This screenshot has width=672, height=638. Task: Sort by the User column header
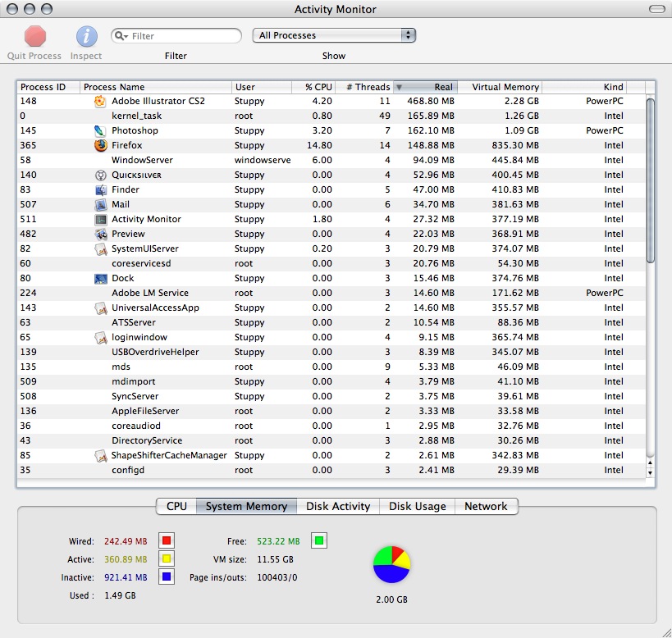point(262,87)
